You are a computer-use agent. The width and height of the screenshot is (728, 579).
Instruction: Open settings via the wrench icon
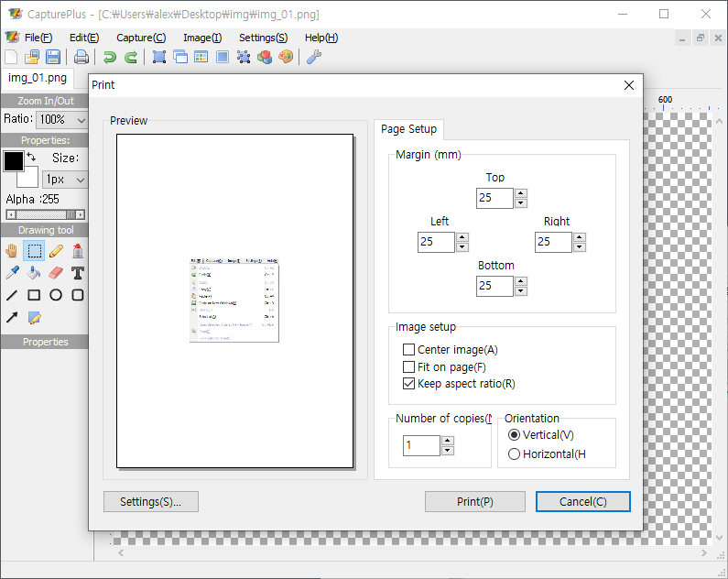coord(313,57)
